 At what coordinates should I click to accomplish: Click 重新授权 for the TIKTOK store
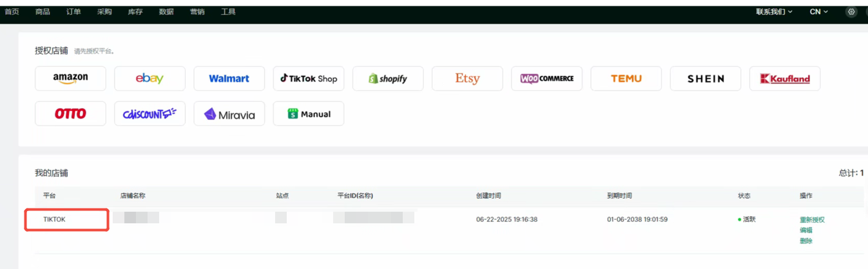[x=812, y=219]
